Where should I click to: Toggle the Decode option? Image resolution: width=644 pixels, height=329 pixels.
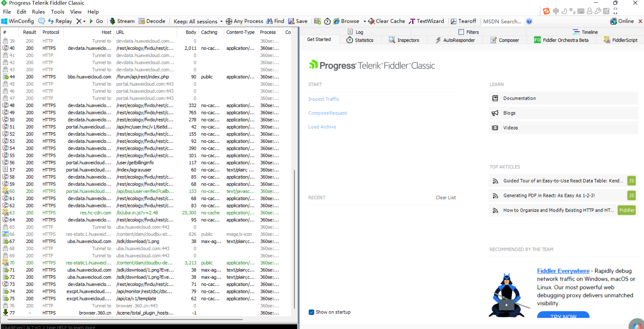(152, 21)
